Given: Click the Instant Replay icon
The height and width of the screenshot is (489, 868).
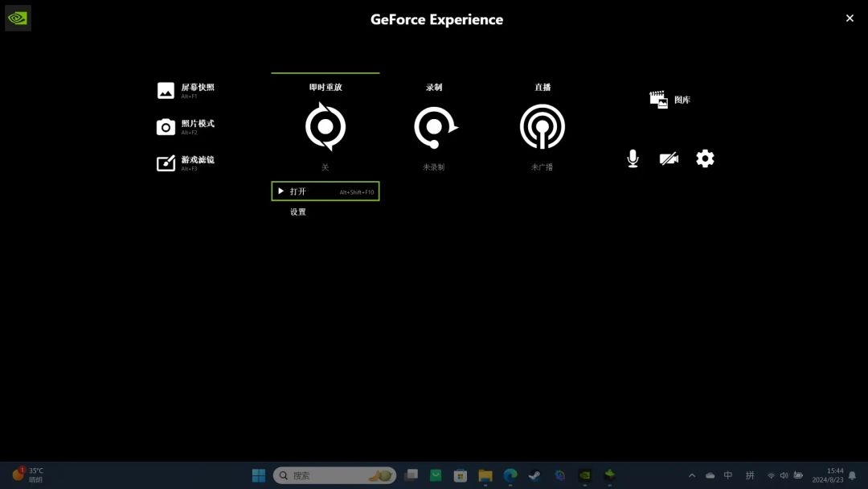Looking at the screenshot, I should 325,127.
